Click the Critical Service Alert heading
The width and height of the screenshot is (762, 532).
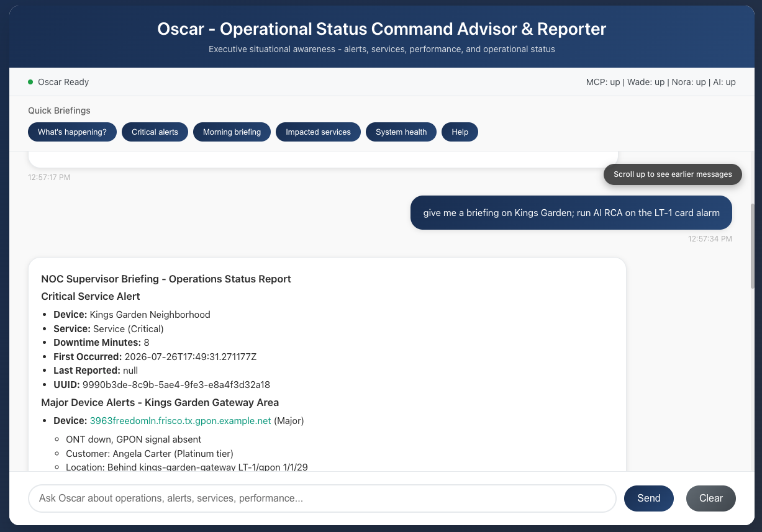[x=91, y=297]
